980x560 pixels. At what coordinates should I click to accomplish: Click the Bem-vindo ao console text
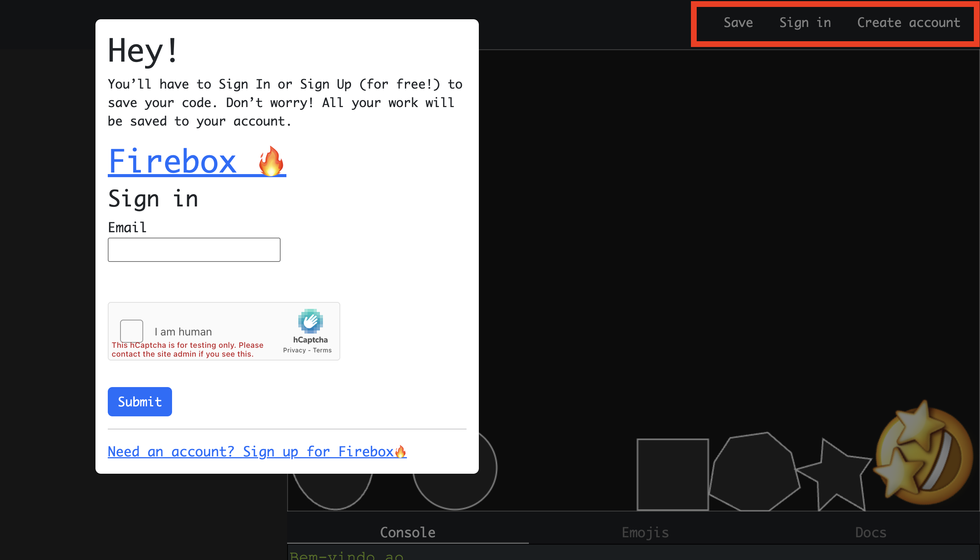346,555
